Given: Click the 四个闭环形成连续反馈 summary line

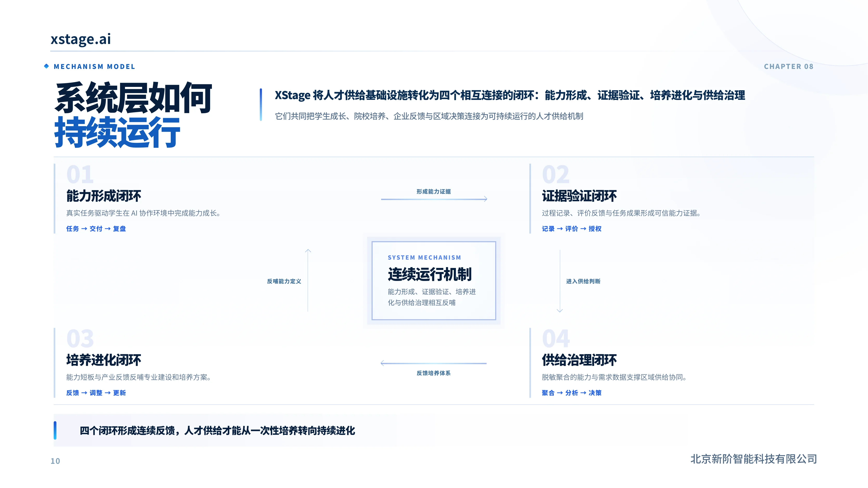Looking at the screenshot, I should click(217, 431).
